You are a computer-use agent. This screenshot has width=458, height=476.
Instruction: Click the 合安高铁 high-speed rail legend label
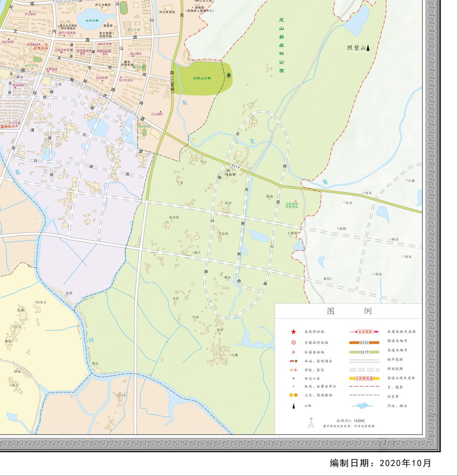pyautogui.click(x=365, y=331)
